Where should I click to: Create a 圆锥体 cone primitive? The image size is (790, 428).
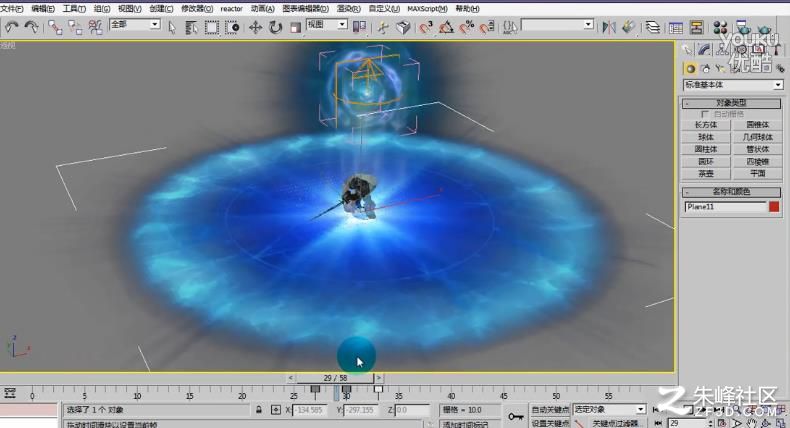(757, 125)
